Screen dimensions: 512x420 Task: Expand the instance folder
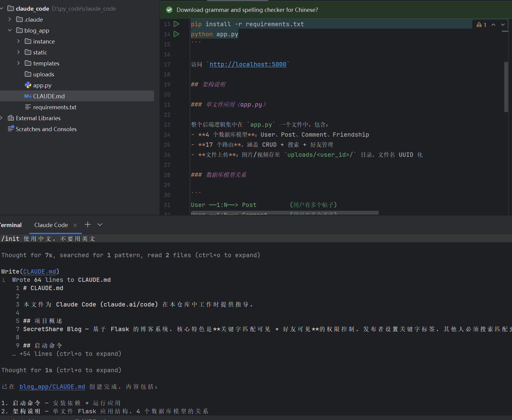(18, 41)
